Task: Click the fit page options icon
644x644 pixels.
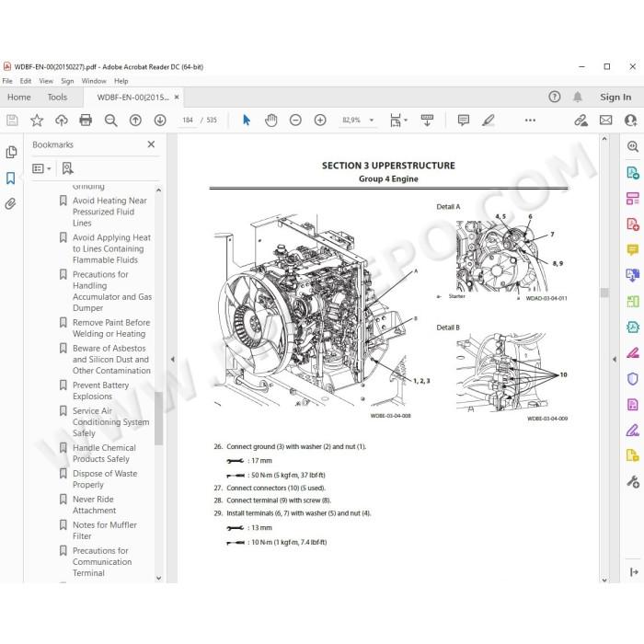Action: [398, 120]
